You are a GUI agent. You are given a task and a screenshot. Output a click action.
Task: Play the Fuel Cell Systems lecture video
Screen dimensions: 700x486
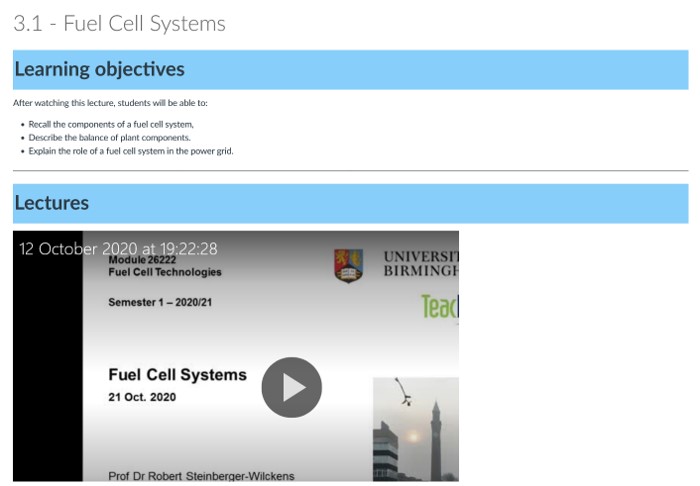[291, 387]
